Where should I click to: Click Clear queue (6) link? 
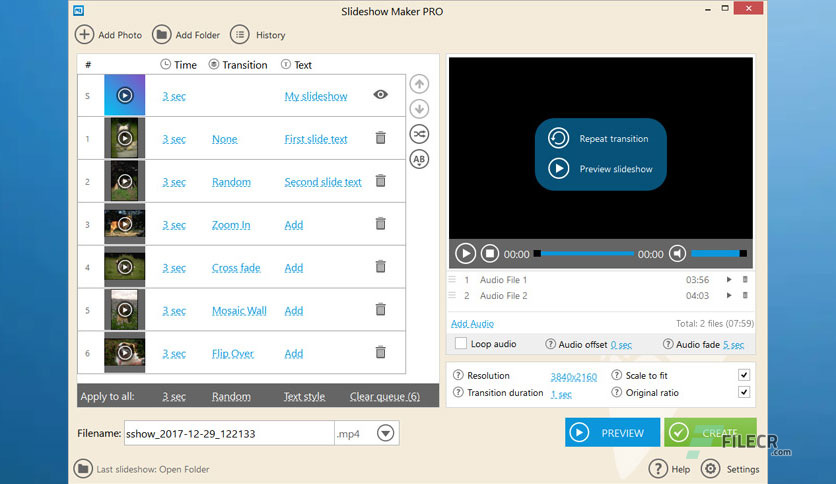coord(384,397)
